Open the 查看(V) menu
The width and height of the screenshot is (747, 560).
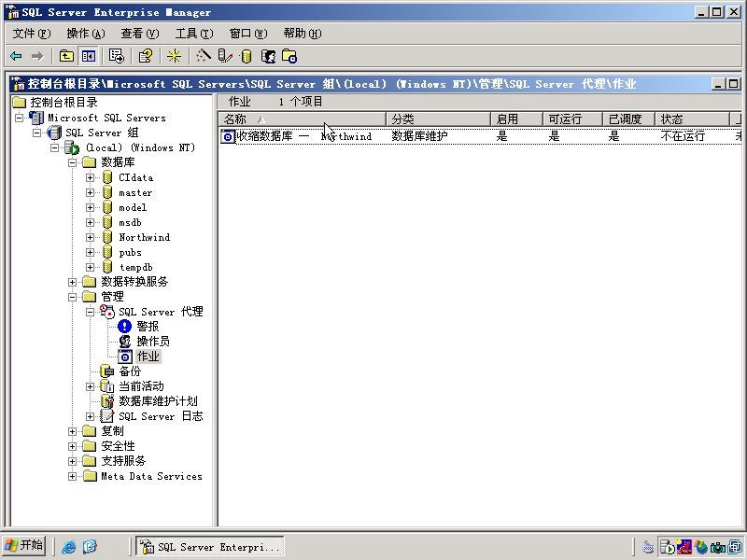(139, 34)
